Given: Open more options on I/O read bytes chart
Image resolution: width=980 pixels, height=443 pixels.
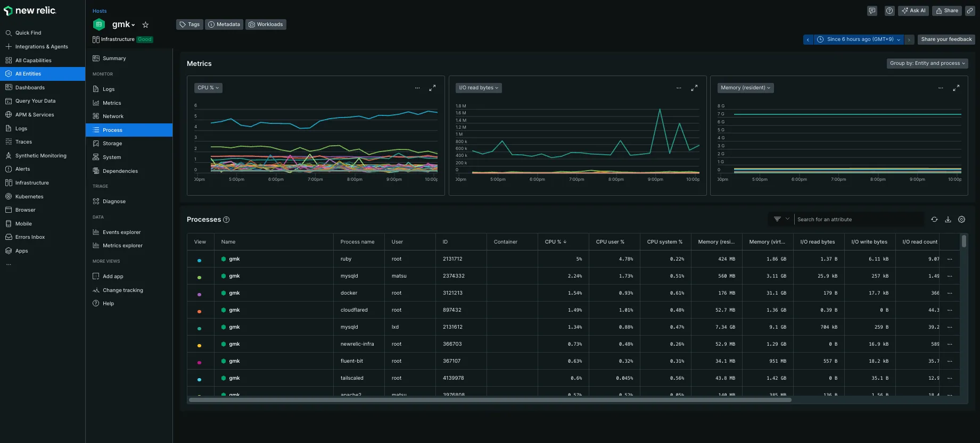Looking at the screenshot, I should coord(679,88).
